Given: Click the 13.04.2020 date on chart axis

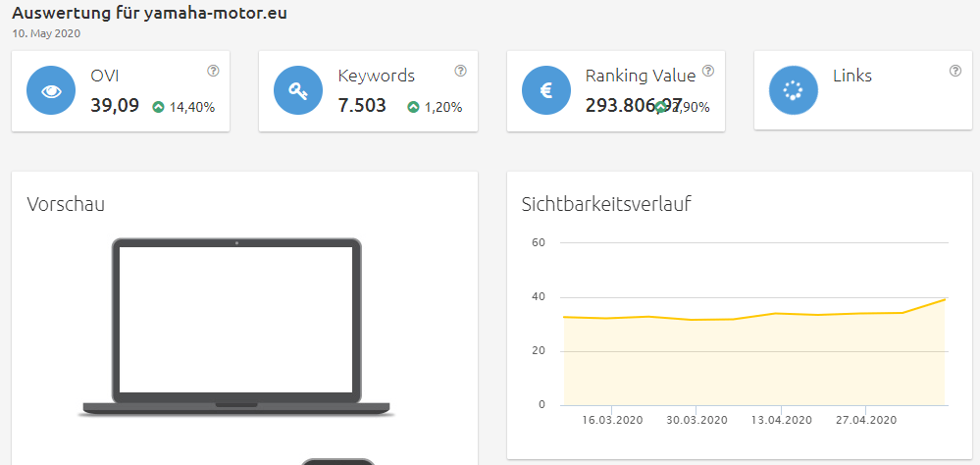Looking at the screenshot, I should pyautogui.click(x=781, y=420).
